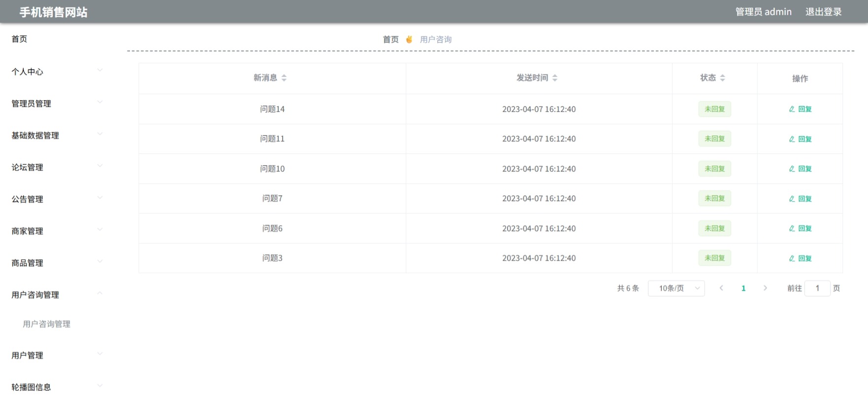The image size is (868, 416).
Task: Click 退出登录 to log out
Action: tap(823, 12)
